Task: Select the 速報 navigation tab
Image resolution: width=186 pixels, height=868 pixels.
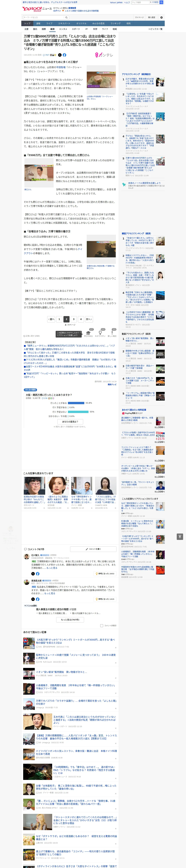Action: click(x=38, y=24)
